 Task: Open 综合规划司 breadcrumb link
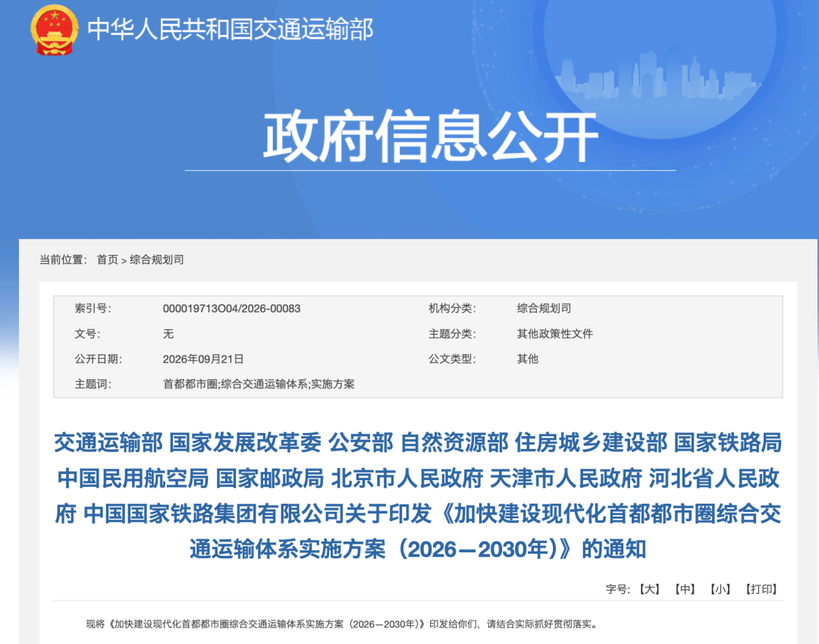tap(157, 259)
